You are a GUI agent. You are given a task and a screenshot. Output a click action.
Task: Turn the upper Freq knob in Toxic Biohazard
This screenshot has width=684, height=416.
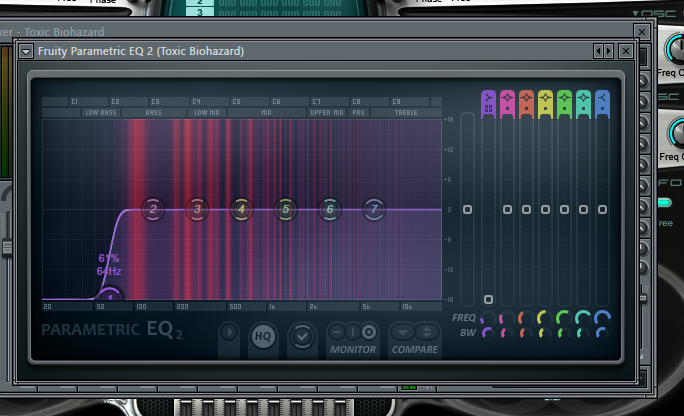click(x=675, y=49)
